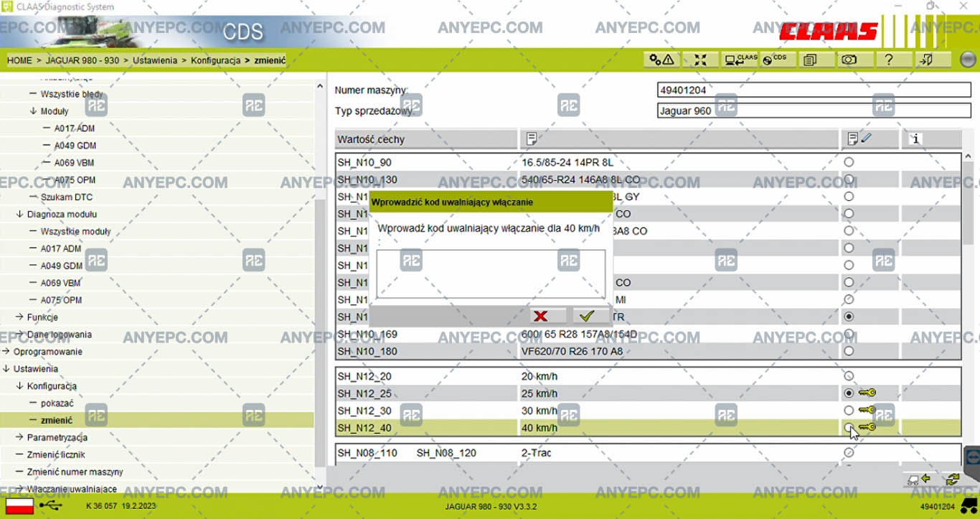Go to HOME in the breadcrumb
Screen dimensions: 980x519
coord(19,60)
